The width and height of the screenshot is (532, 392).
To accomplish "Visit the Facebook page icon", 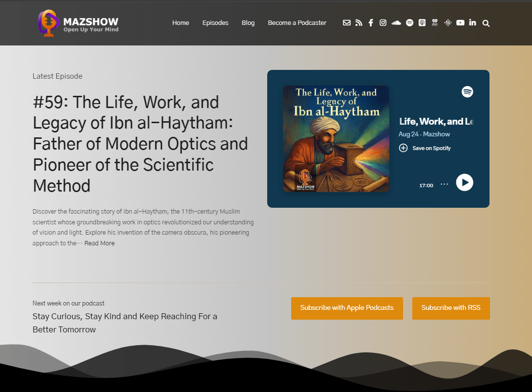I will pyautogui.click(x=371, y=23).
